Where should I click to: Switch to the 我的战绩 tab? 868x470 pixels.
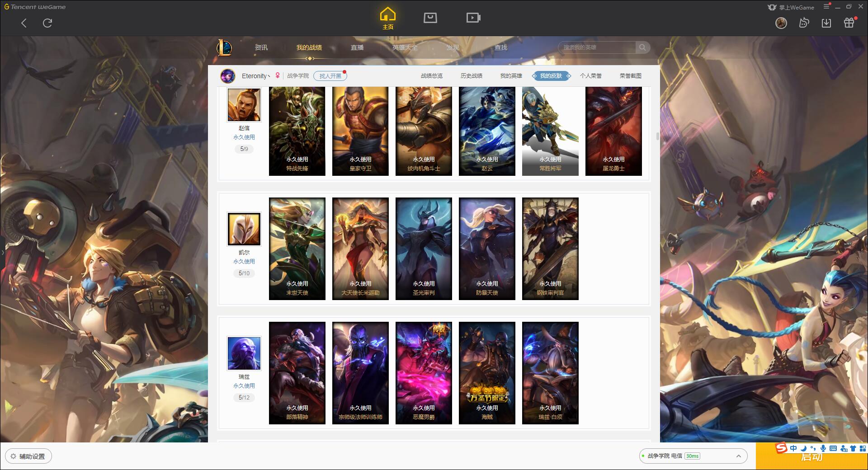(309, 47)
